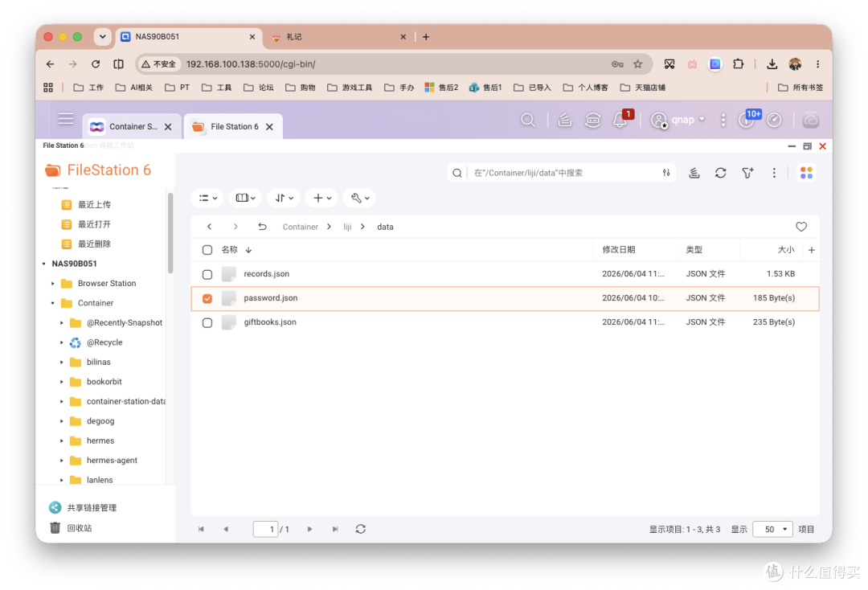Refresh the File Station file list
Viewport: 868px width, 590px height.
click(x=720, y=173)
